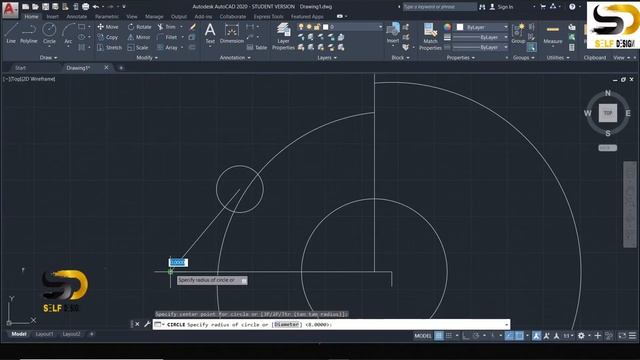Click the Copy tool

tap(108, 37)
